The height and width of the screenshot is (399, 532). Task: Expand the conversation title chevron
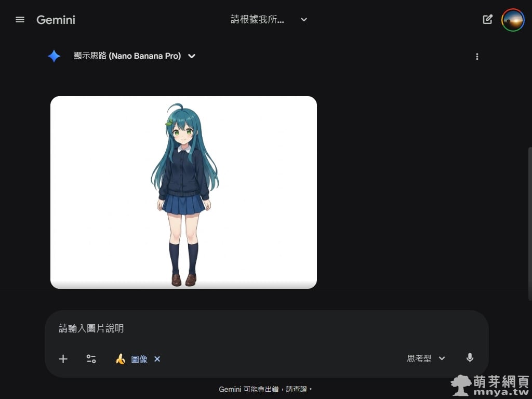(x=304, y=20)
